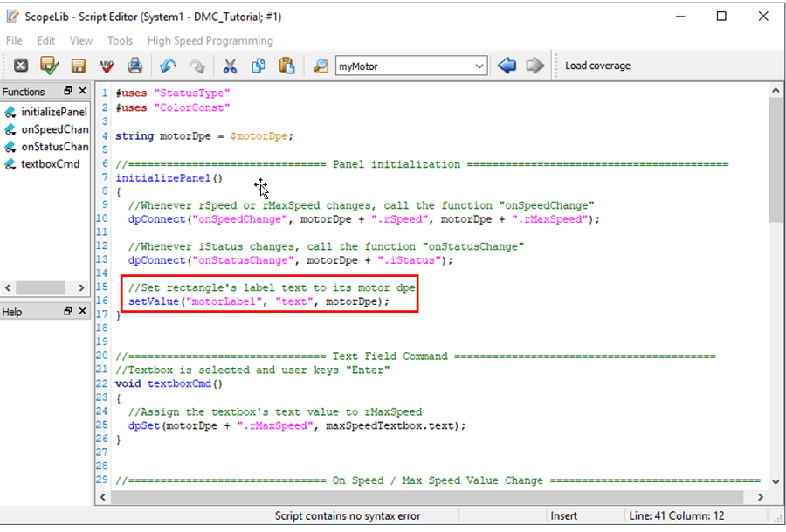Click the code editor scroll up arrow
The width and height of the screenshot is (786, 532).
click(x=776, y=91)
